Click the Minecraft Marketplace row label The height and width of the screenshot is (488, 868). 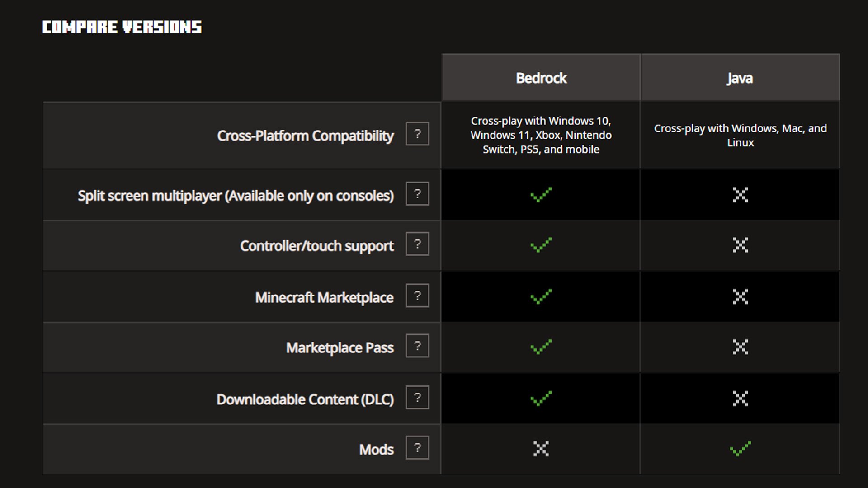(x=324, y=297)
